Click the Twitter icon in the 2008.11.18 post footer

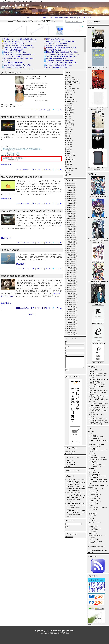[x=53, y=308]
